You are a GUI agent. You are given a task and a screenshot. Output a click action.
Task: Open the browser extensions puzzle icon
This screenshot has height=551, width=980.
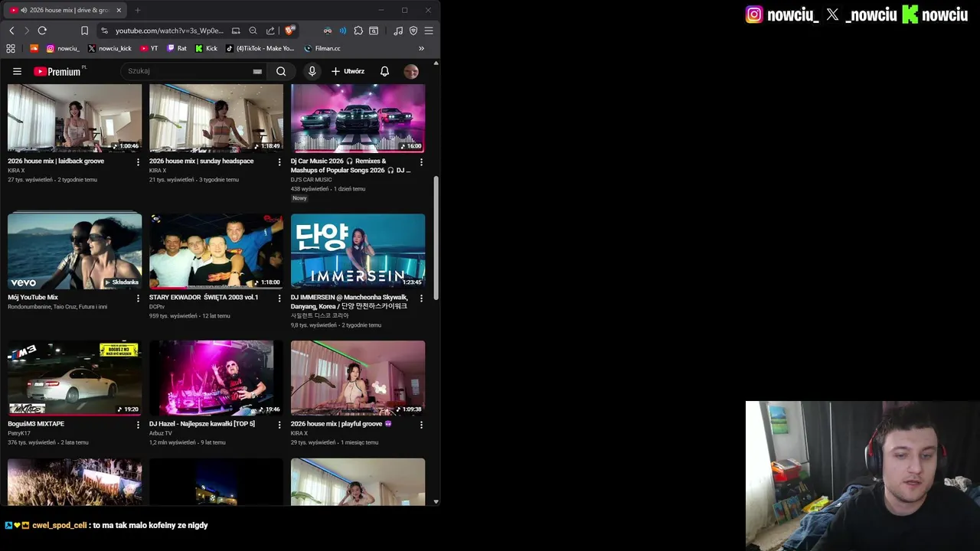click(358, 31)
